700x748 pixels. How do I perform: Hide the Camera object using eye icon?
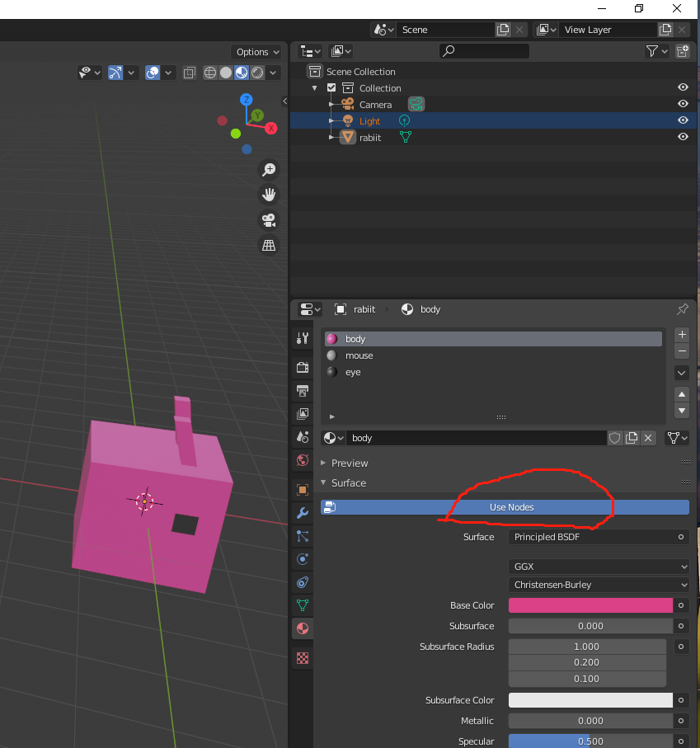[683, 104]
